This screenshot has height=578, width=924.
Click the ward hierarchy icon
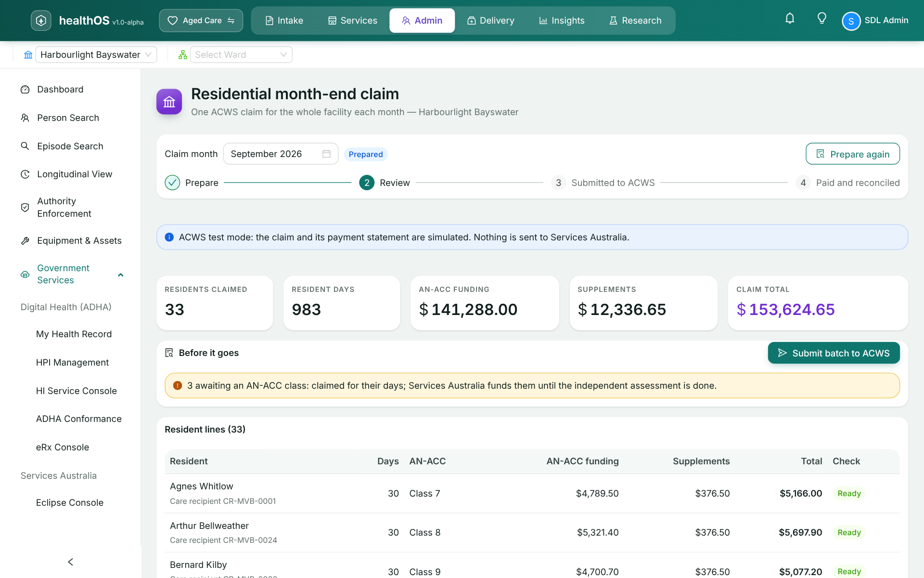(183, 55)
